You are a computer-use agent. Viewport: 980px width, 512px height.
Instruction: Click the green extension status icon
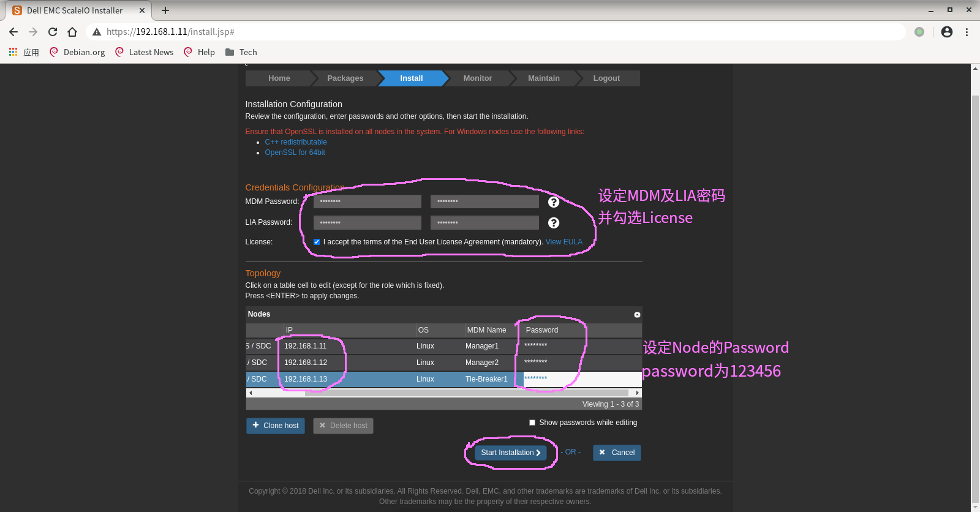coord(919,32)
